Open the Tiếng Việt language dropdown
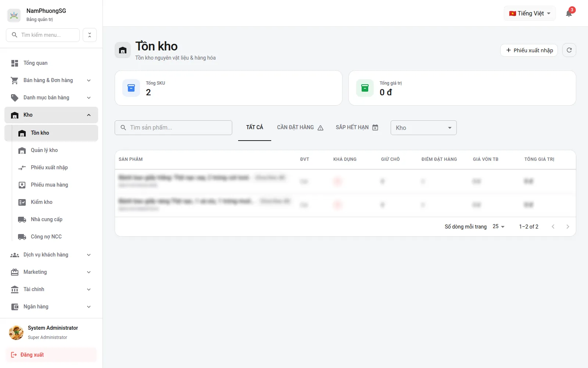 click(x=530, y=14)
